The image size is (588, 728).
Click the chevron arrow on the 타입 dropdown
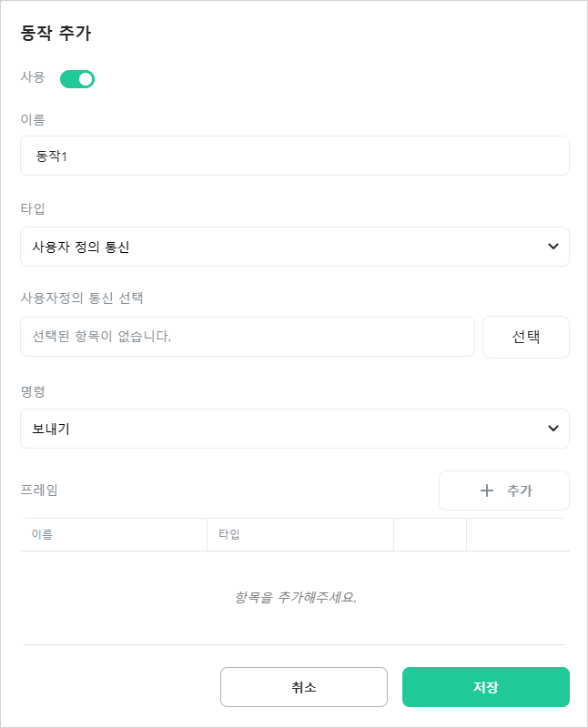coord(553,247)
